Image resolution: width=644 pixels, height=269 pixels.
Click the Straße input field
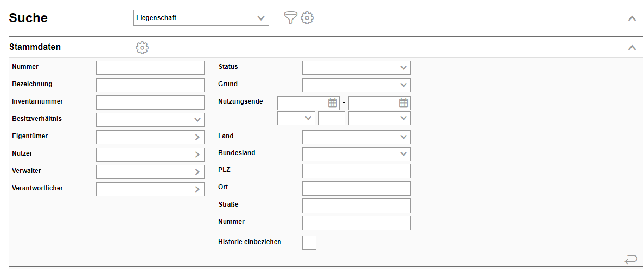point(356,206)
